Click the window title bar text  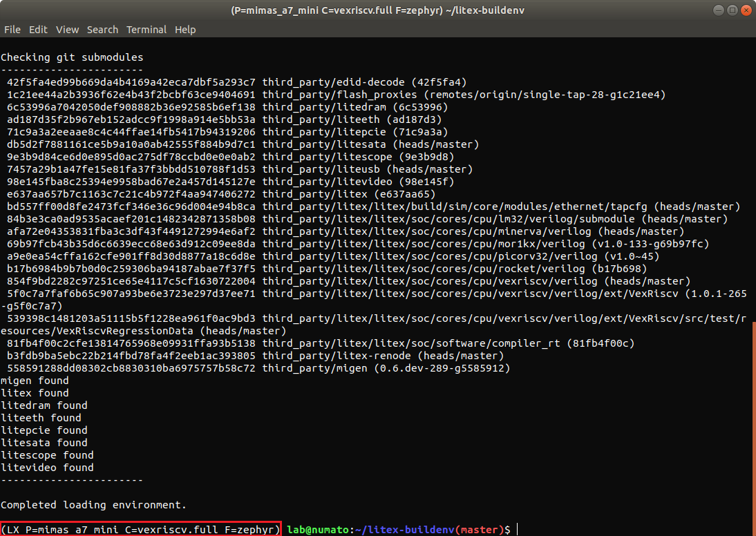(x=377, y=10)
